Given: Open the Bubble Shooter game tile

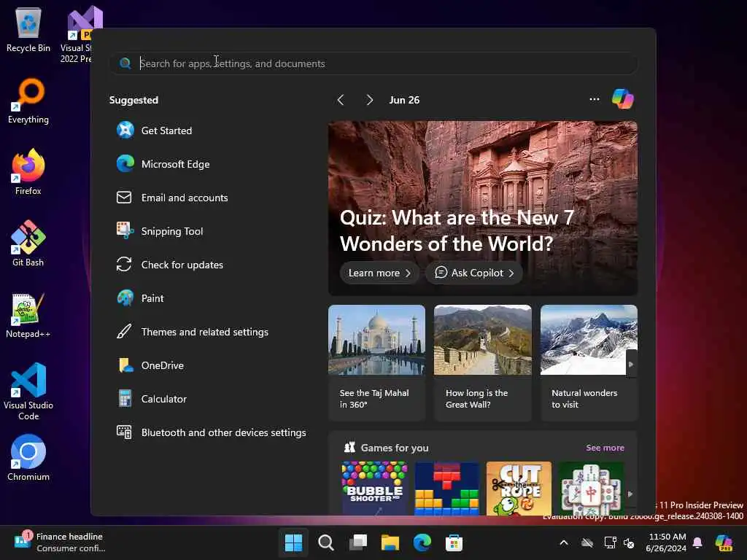Looking at the screenshot, I should tap(374, 489).
